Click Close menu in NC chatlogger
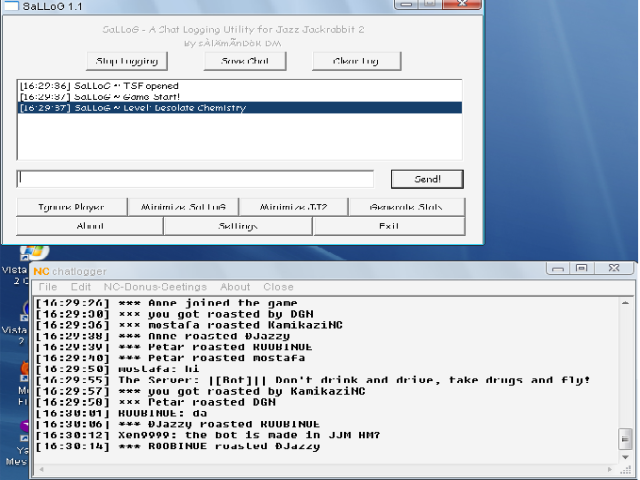640x480 pixels. [x=278, y=287]
